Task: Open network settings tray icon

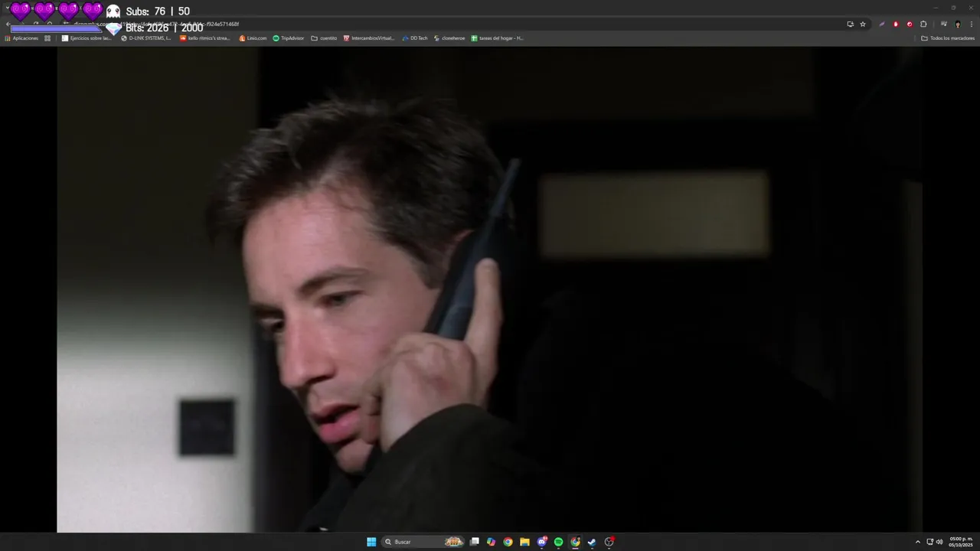Action: pyautogui.click(x=930, y=542)
